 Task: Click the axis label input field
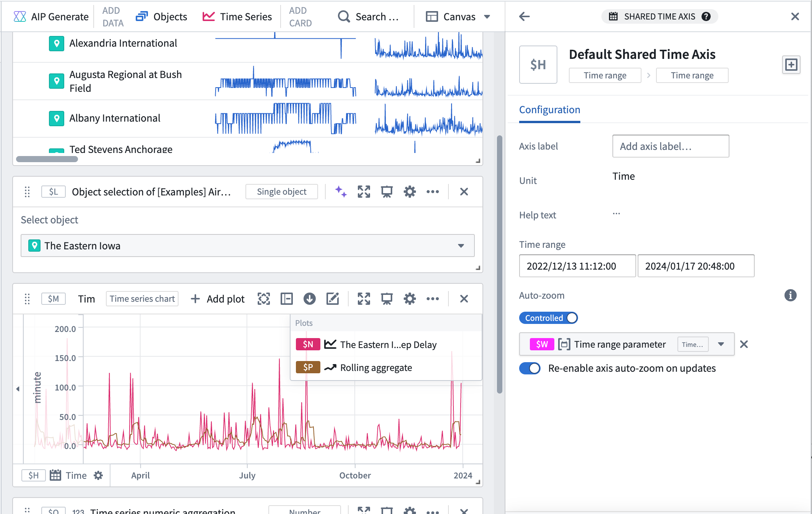(x=671, y=146)
